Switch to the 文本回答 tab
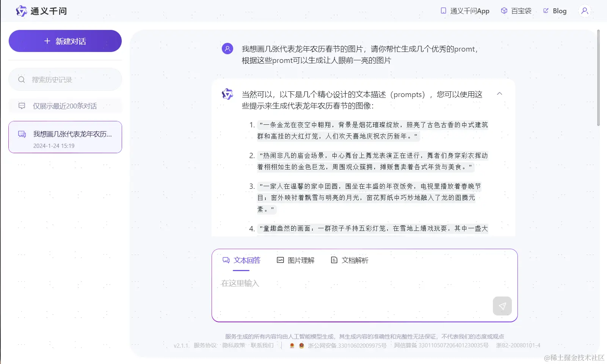 [x=242, y=260]
